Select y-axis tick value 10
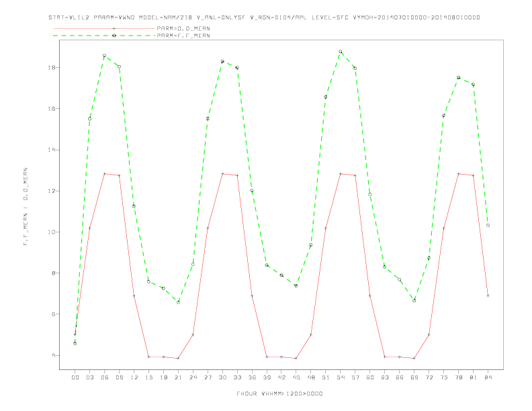The image size is (532, 411). coord(52,232)
